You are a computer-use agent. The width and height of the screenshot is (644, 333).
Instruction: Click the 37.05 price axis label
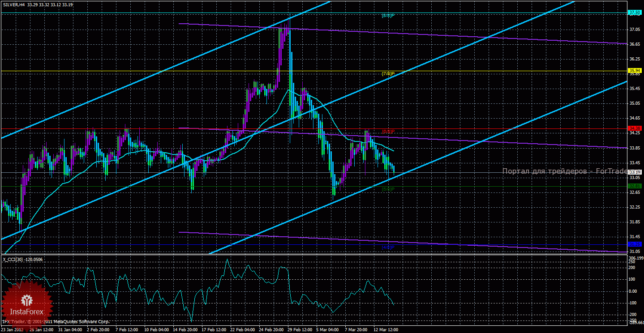[635, 30]
